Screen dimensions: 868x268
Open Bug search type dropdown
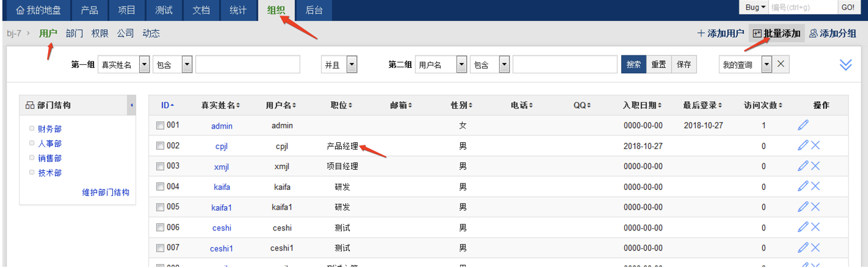[755, 7]
